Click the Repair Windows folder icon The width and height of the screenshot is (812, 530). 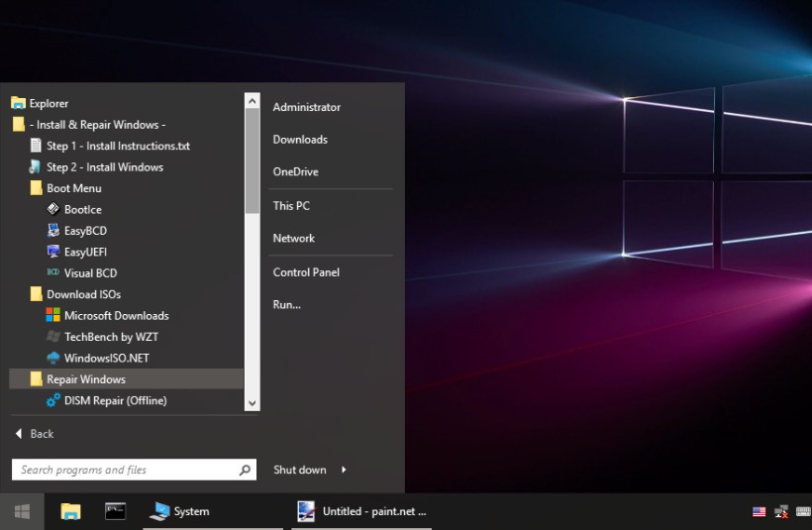click(x=36, y=379)
